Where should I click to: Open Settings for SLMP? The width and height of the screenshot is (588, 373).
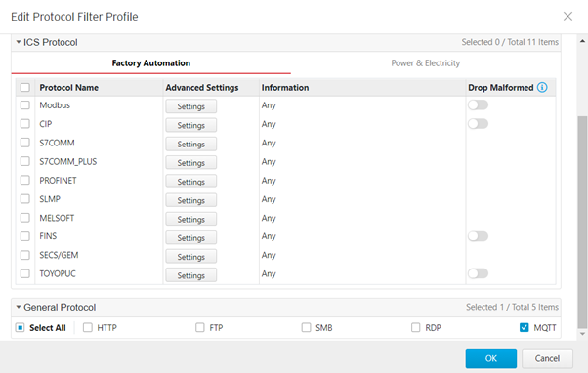pos(190,200)
